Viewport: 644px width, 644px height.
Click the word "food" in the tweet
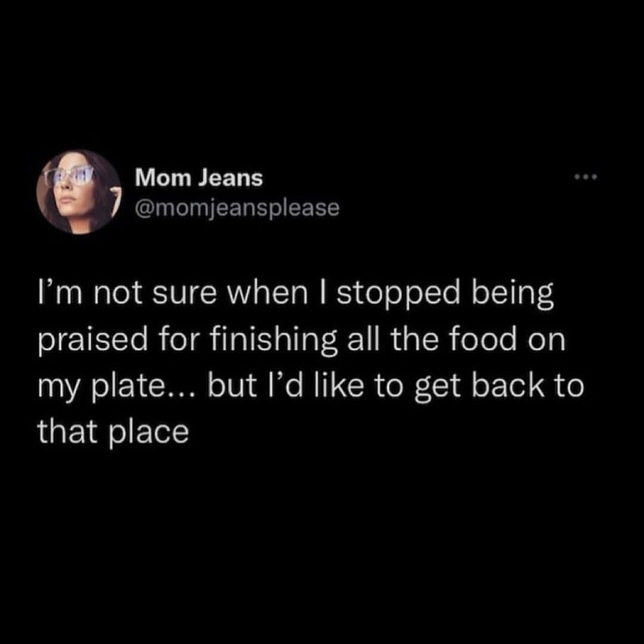pyautogui.click(x=482, y=339)
